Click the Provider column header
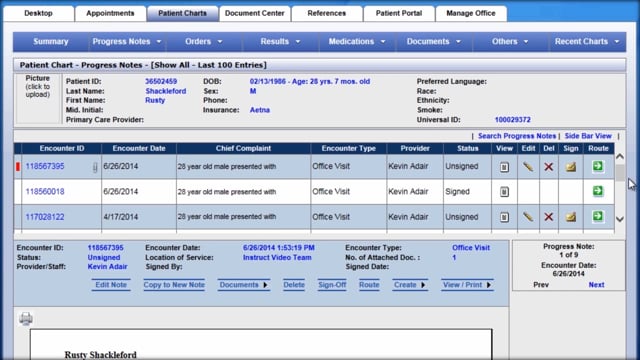 click(x=415, y=148)
